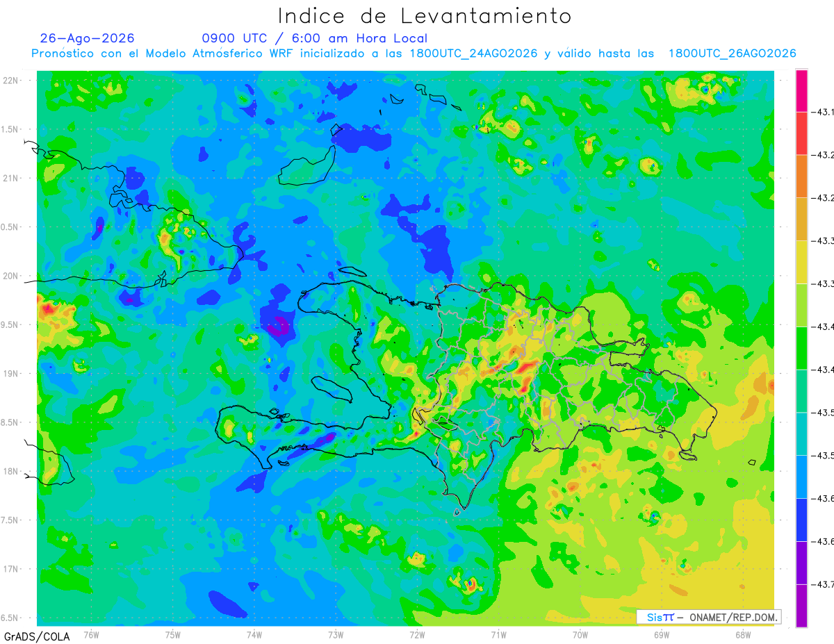Click the '17N' latitude label

10,569
